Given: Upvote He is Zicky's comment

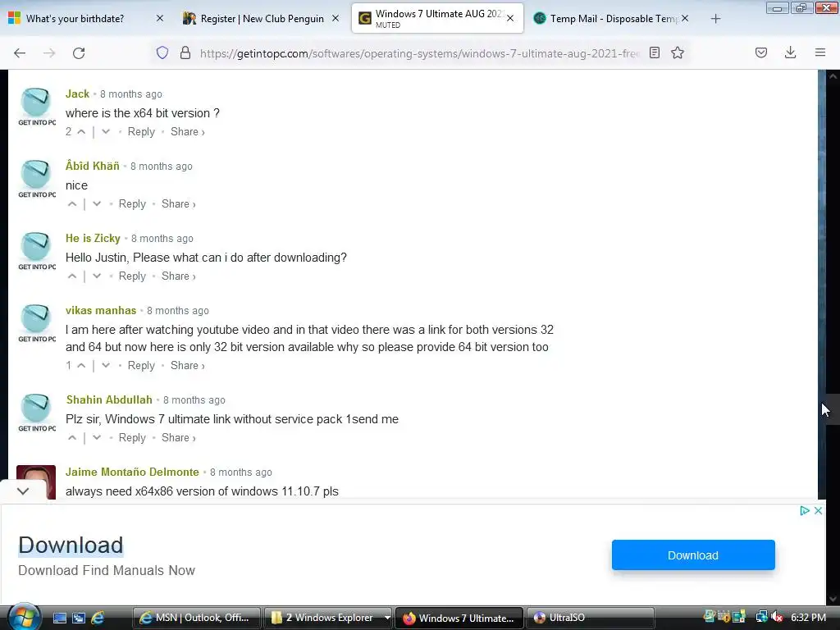Looking at the screenshot, I should point(72,276).
